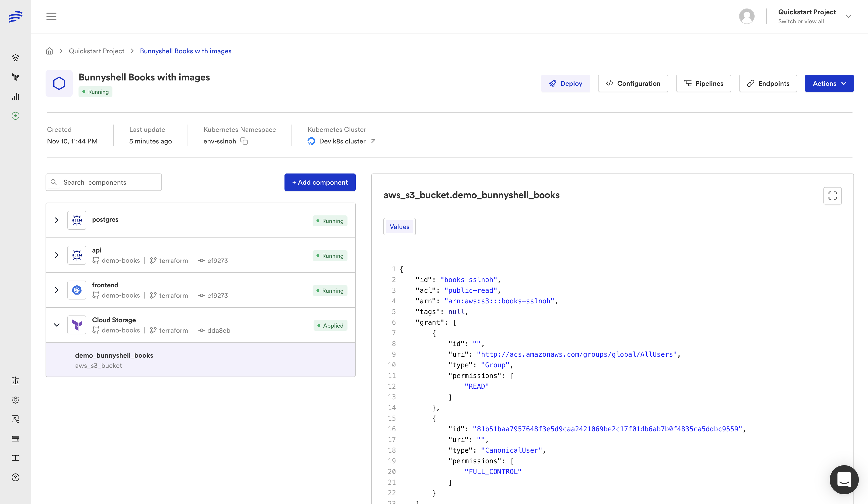This screenshot has width=868, height=504.
Task: Click the Bunnyshell logo
Action: 15,16
